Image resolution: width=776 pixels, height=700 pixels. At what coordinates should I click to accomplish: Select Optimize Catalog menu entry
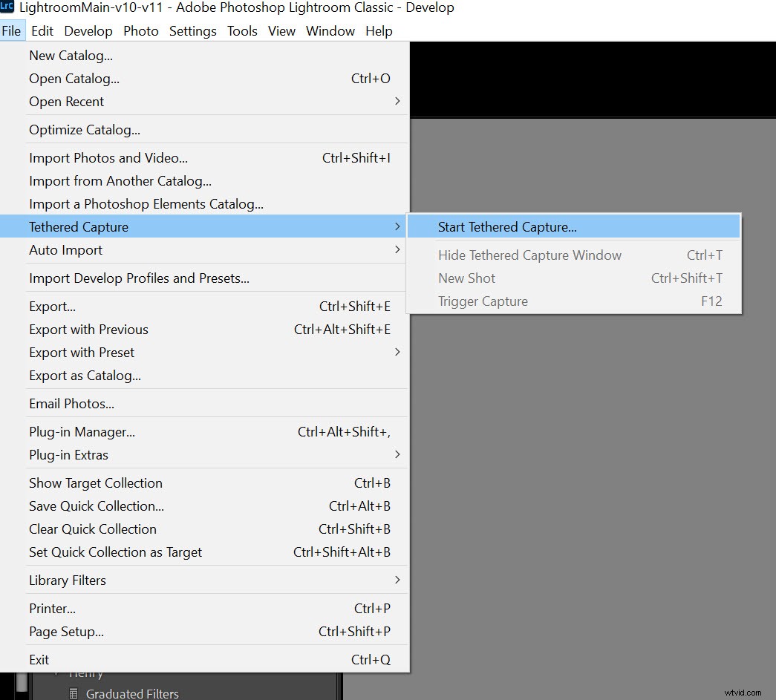[204, 130]
